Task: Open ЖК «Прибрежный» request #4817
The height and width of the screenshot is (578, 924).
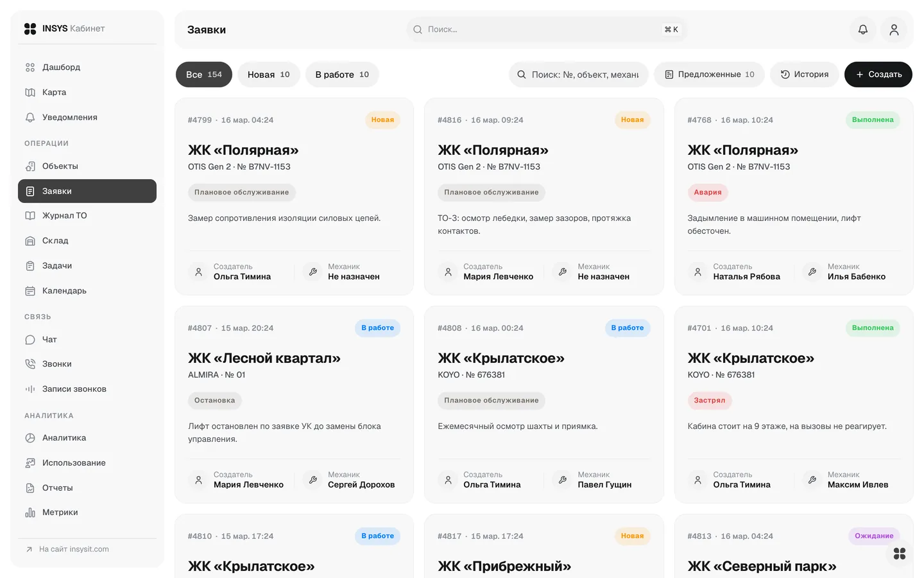Action: [504, 566]
